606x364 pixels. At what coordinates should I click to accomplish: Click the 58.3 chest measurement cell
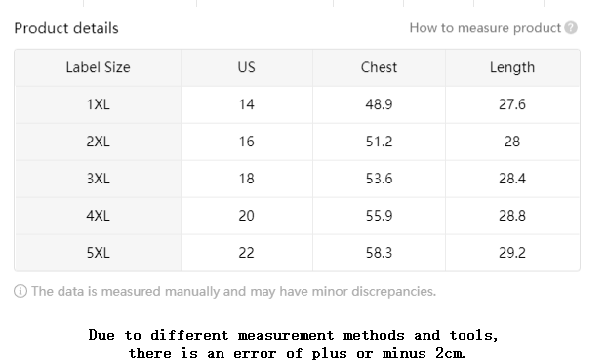(x=379, y=253)
